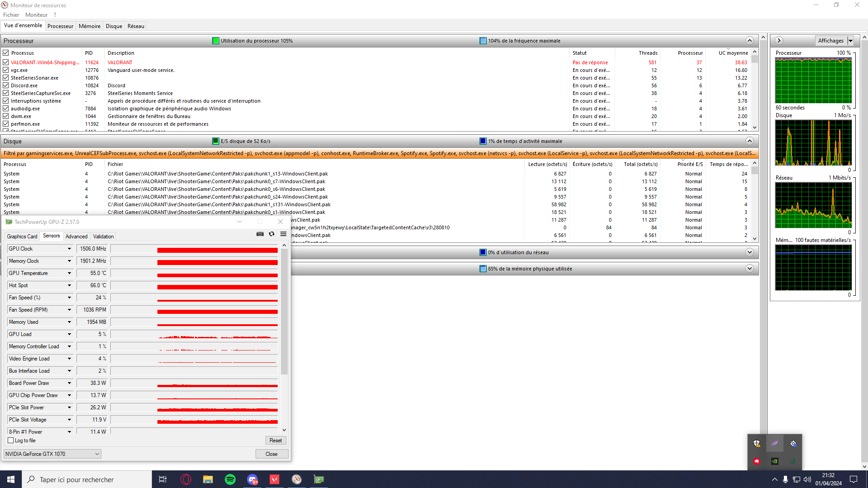The image size is (868, 488).
Task: Click the Riot Client tray icon
Action: (x=757, y=461)
